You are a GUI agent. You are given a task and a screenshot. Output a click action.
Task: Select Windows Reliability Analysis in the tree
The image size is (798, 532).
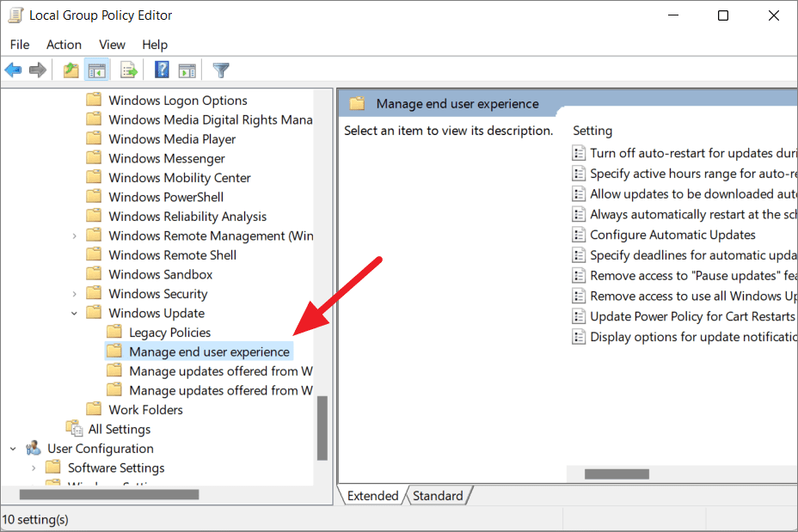(x=187, y=217)
